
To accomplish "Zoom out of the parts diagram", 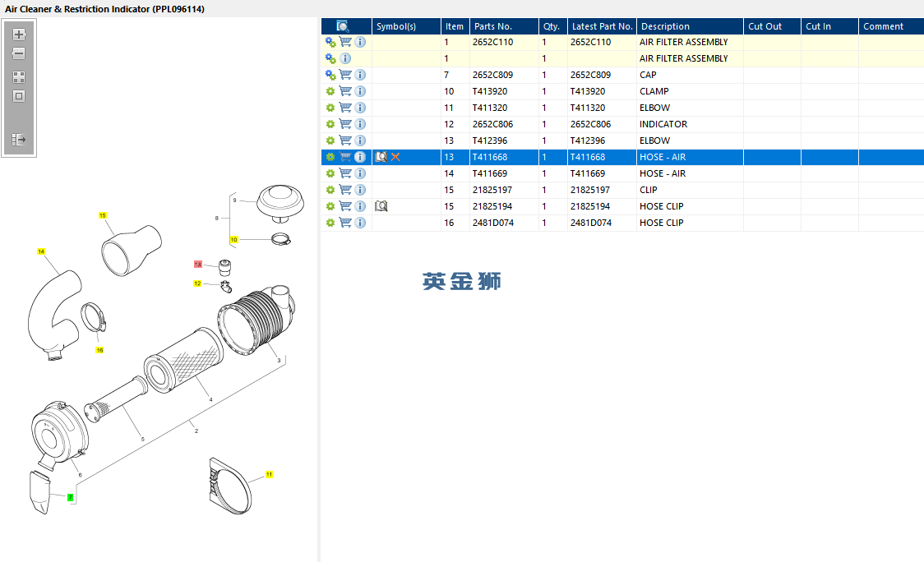I will click(19, 53).
